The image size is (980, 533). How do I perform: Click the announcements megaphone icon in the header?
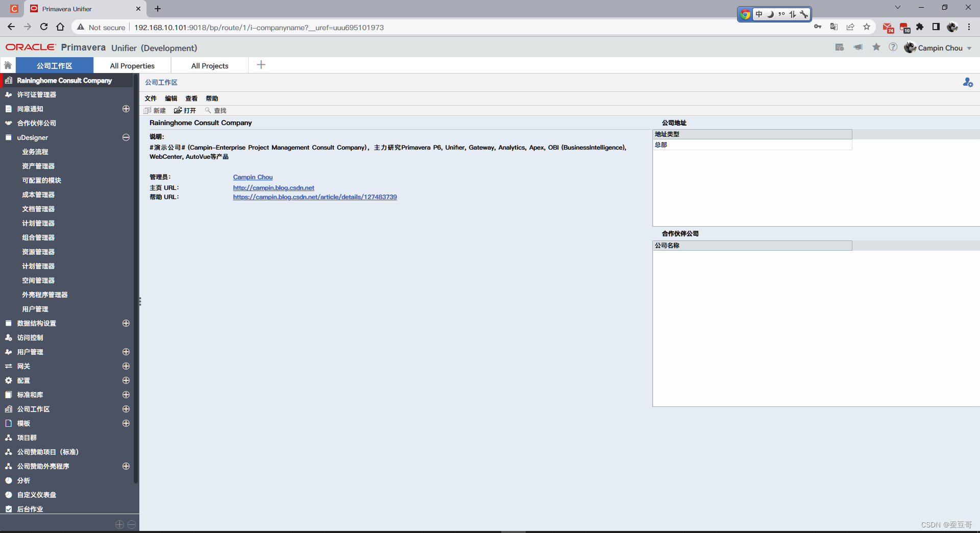coord(858,46)
